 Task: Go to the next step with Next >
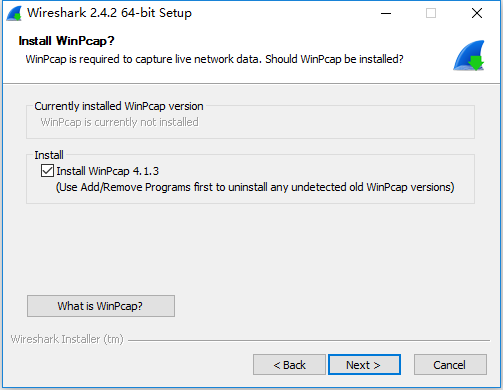click(x=364, y=365)
